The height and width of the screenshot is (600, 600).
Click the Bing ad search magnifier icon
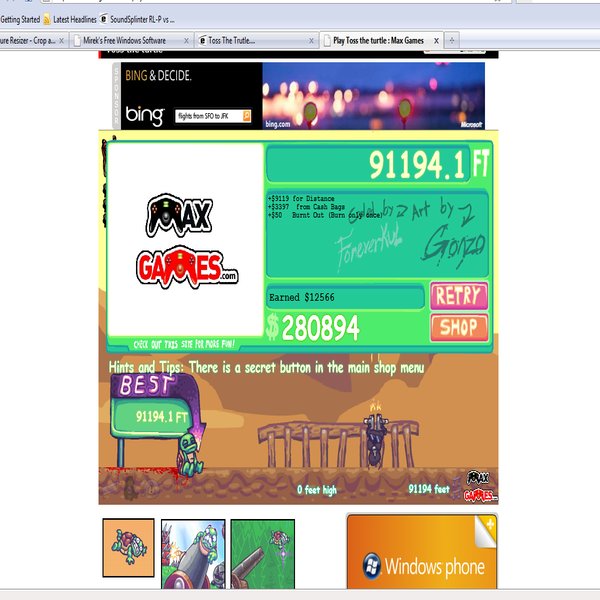pos(246,116)
